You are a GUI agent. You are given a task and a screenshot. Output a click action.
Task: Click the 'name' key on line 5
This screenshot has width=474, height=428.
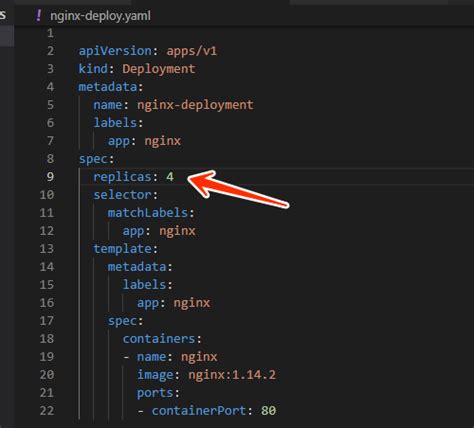(108, 105)
